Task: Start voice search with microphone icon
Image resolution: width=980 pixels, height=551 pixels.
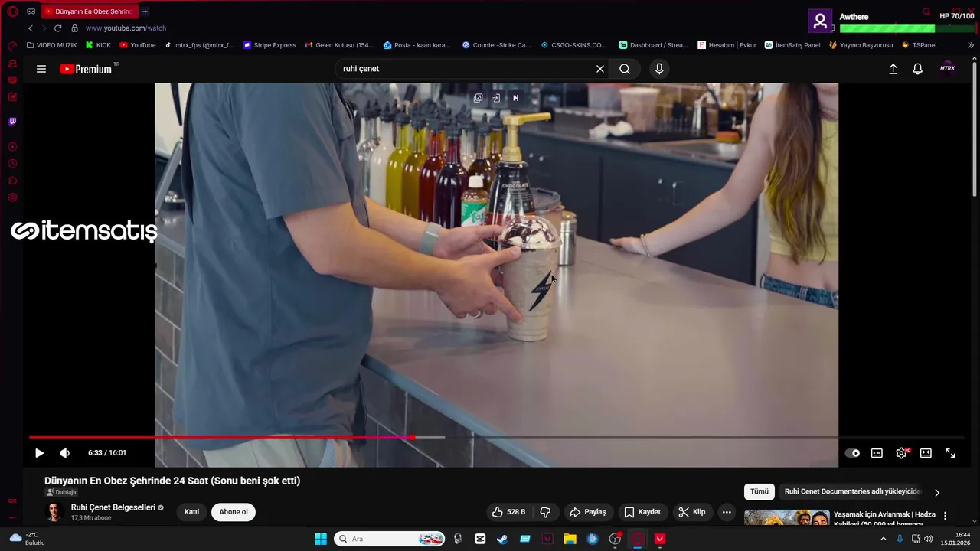Action: (659, 69)
